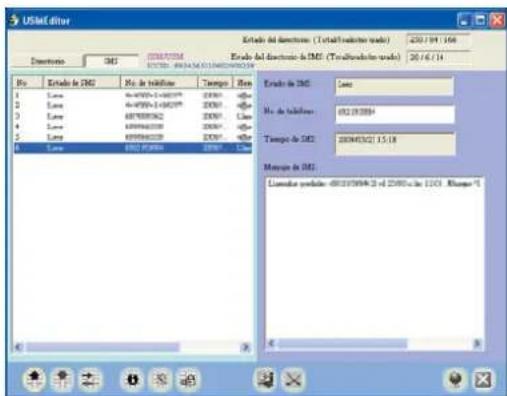Sort by Estado de SMS column header

pyautogui.click(x=82, y=83)
